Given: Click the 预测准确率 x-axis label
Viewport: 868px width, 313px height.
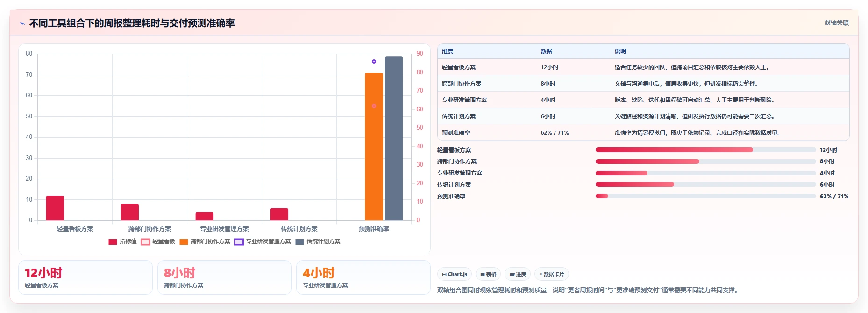Looking at the screenshot, I should (x=374, y=229).
